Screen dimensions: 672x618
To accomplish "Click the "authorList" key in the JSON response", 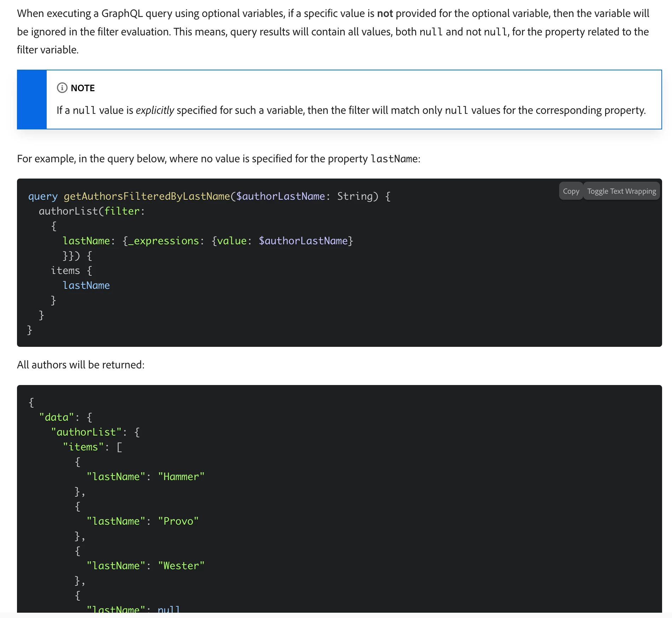I will tap(86, 432).
